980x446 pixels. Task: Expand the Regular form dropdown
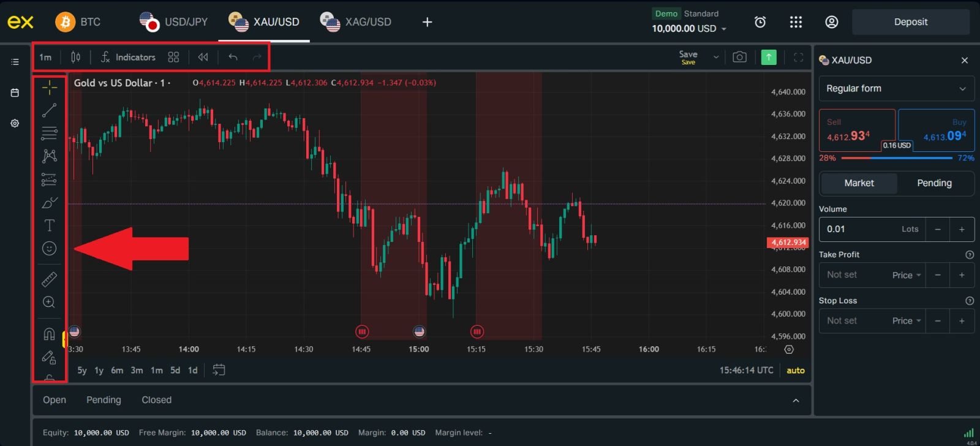[896, 89]
